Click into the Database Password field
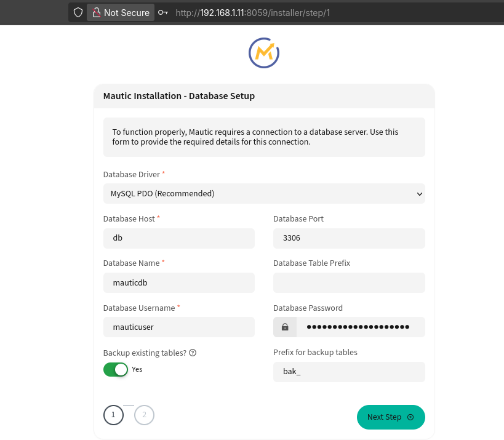The height and width of the screenshot is (440, 504). (360, 327)
